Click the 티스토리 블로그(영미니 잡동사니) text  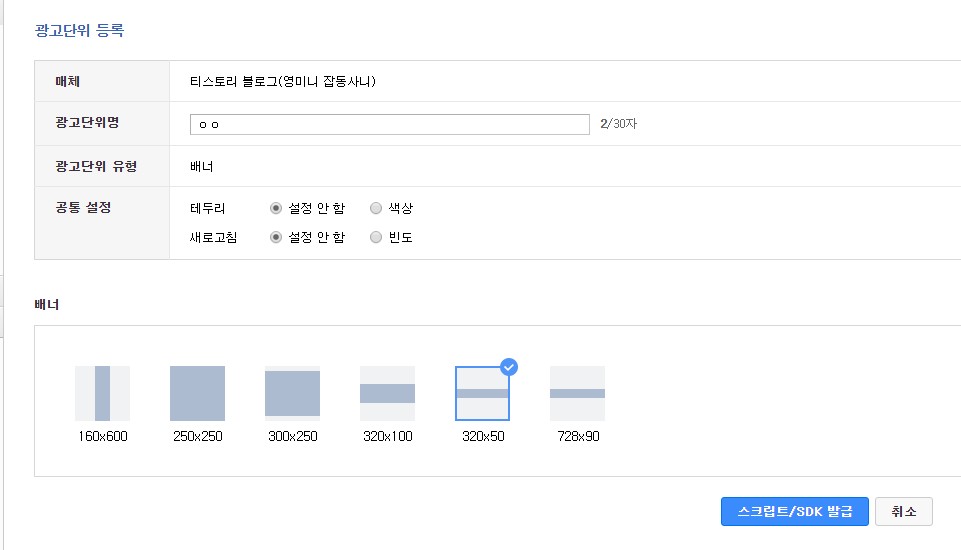point(283,82)
